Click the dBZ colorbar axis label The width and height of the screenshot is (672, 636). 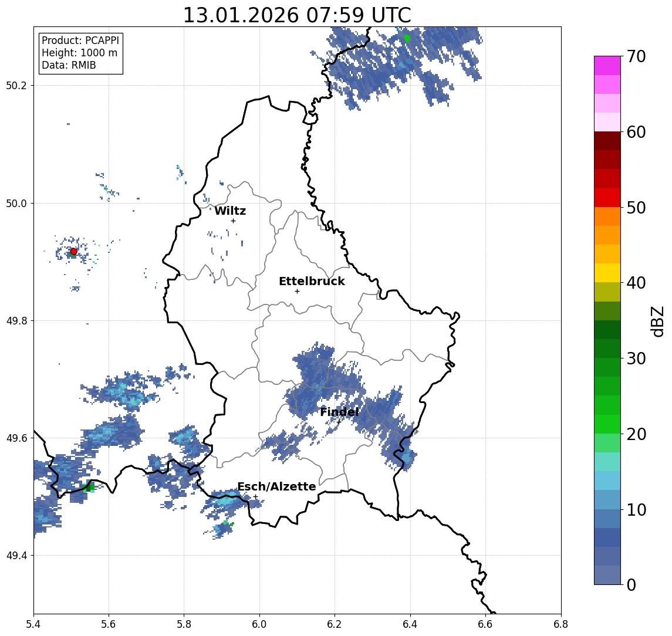pyautogui.click(x=657, y=321)
